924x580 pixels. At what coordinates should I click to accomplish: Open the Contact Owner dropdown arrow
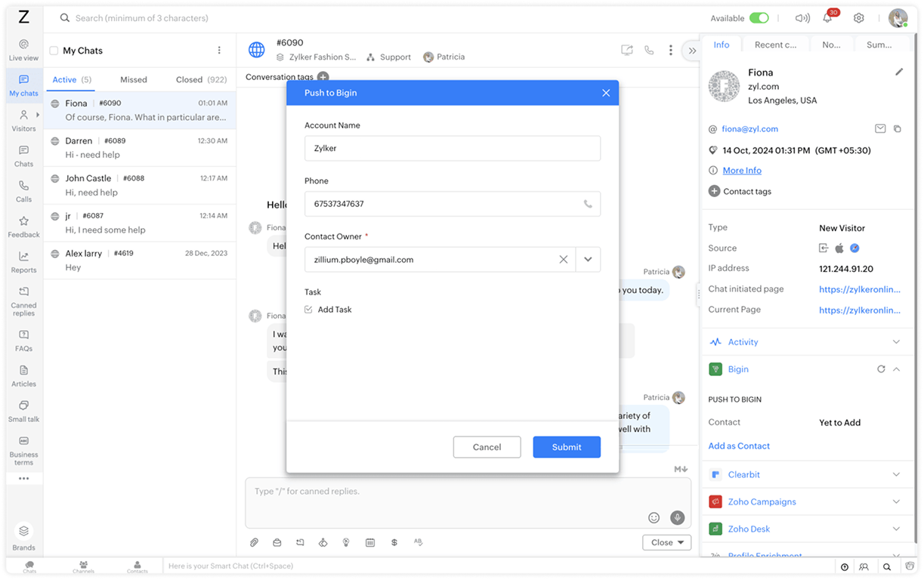(x=588, y=260)
